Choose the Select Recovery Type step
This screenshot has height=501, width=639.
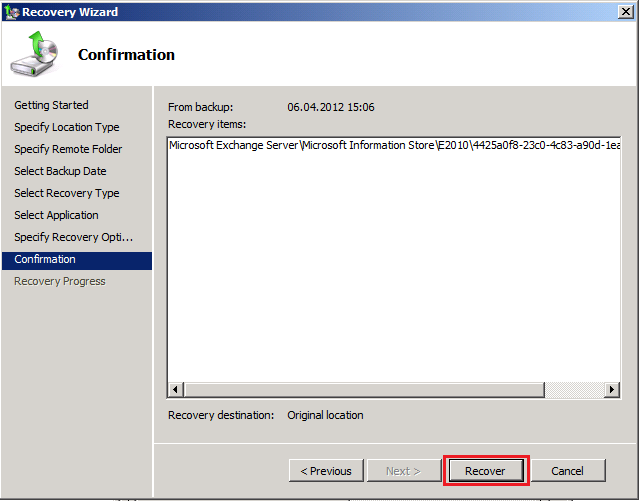tap(66, 193)
